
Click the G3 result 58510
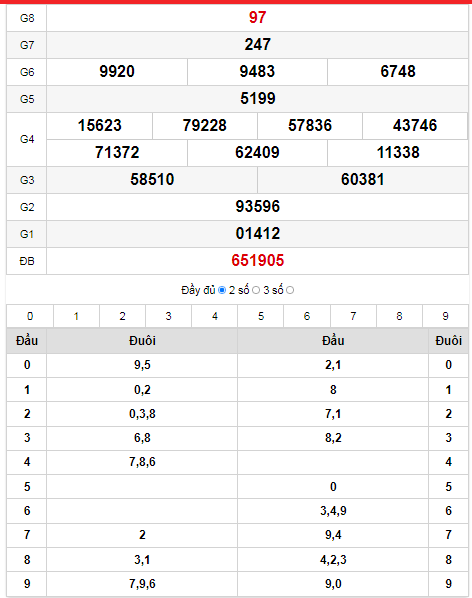152,180
